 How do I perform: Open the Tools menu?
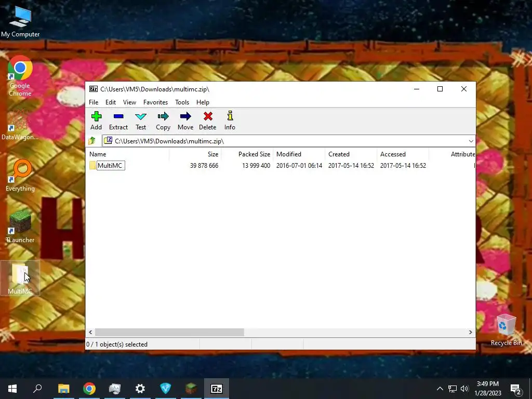tap(182, 102)
